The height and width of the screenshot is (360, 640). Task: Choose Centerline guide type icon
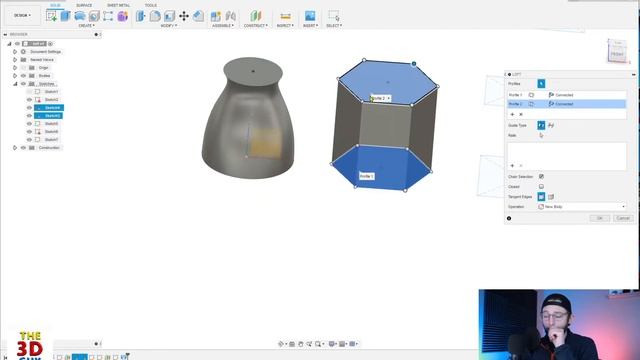point(551,125)
